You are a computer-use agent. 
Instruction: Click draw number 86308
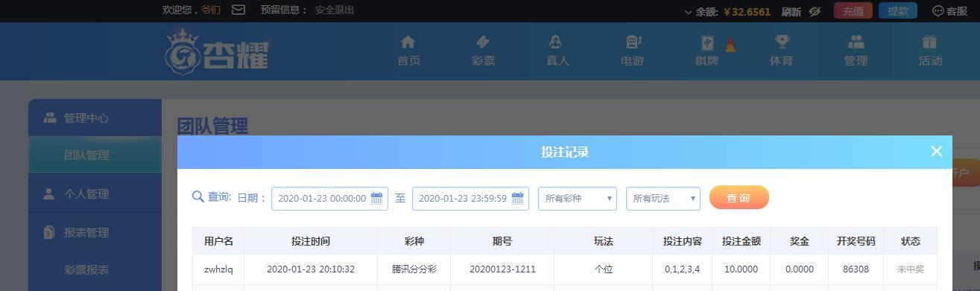(x=856, y=269)
